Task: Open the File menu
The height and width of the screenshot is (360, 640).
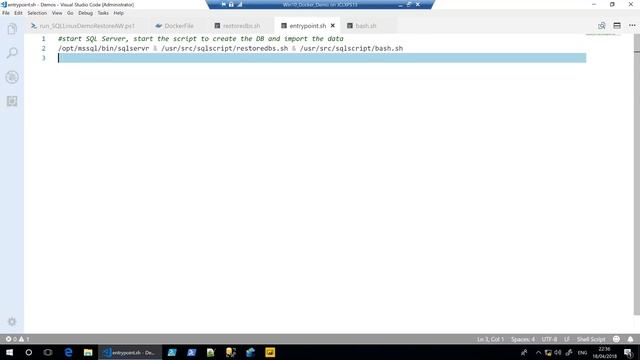Action: (6, 13)
